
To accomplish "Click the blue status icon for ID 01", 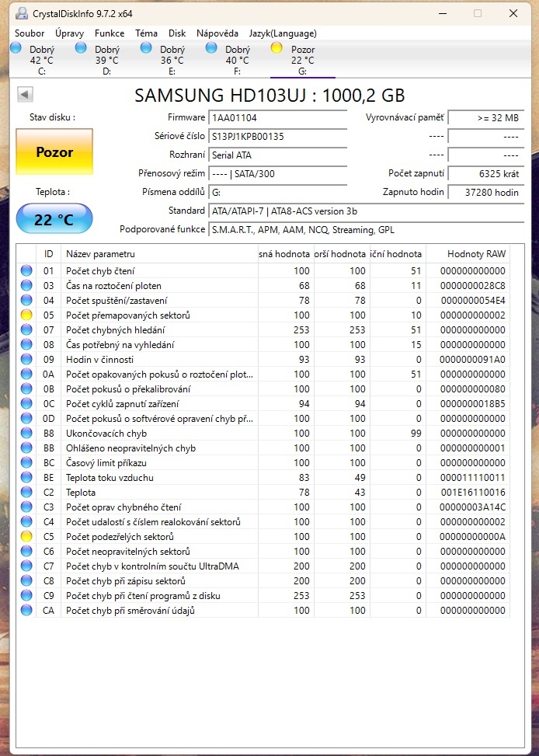I will [26, 270].
